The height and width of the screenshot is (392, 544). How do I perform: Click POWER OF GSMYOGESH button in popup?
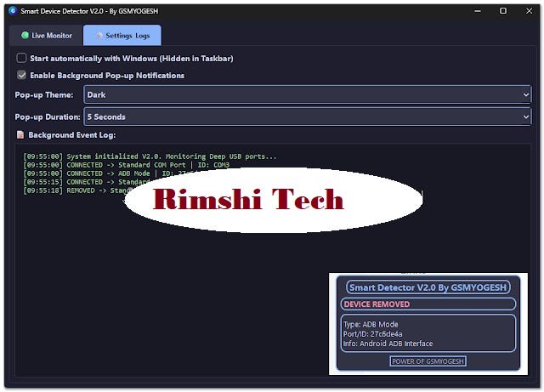click(x=428, y=361)
